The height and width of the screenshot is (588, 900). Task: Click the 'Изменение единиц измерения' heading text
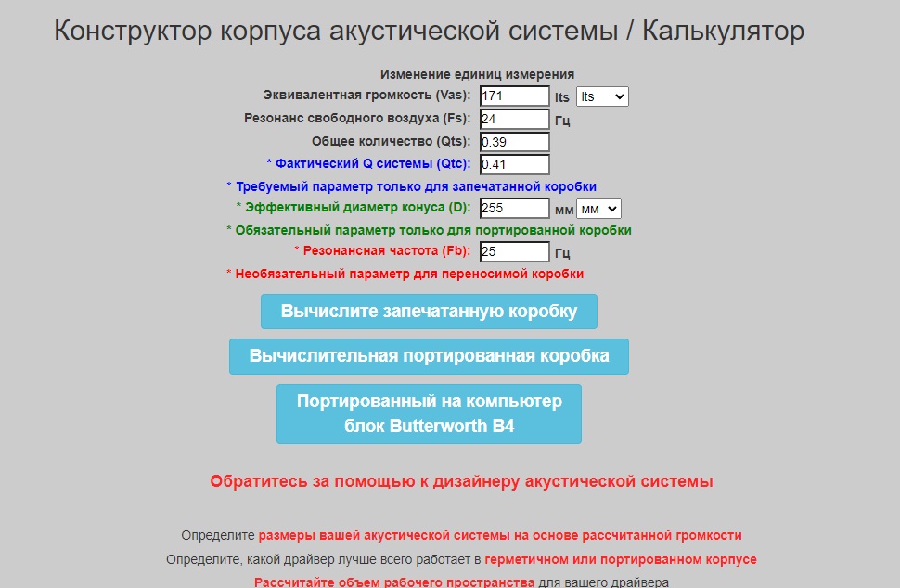(x=477, y=74)
